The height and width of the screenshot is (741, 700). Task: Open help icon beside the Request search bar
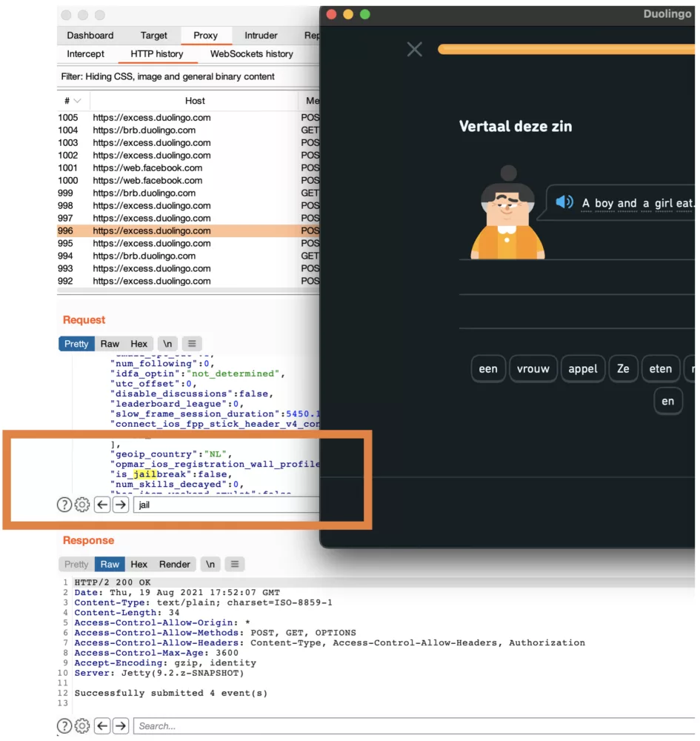[64, 505]
